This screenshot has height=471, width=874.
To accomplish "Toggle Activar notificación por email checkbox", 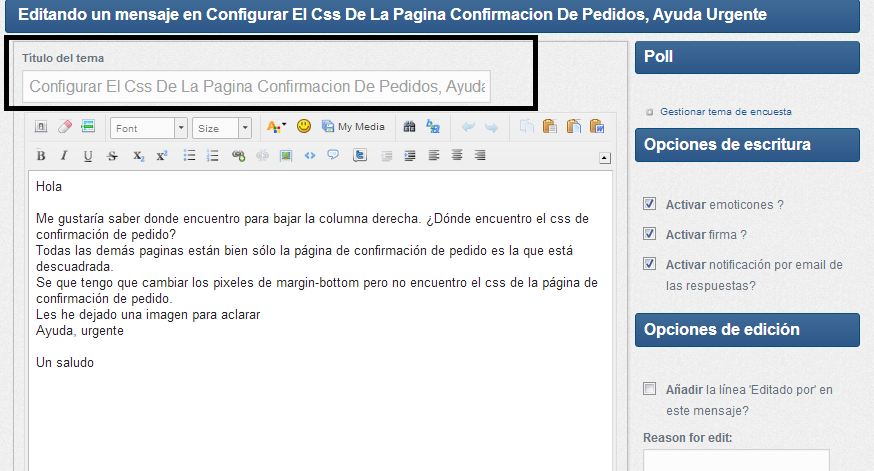I will click(x=649, y=264).
